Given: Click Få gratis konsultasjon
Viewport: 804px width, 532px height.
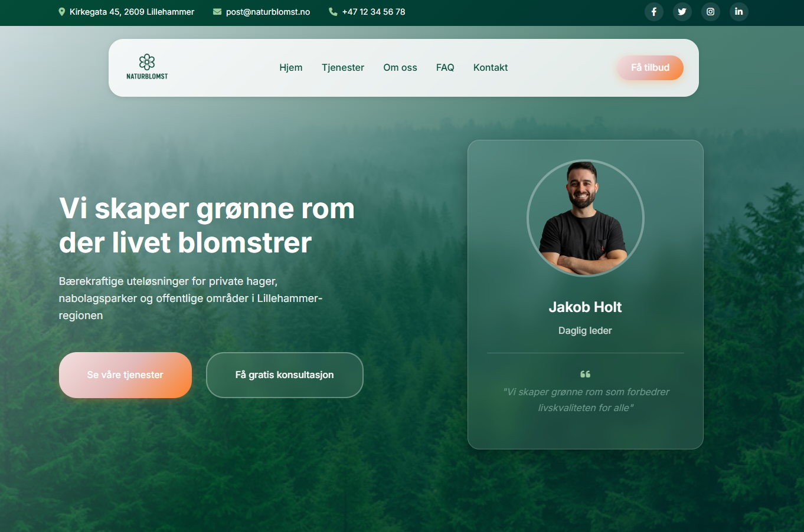Looking at the screenshot, I should tap(285, 375).
